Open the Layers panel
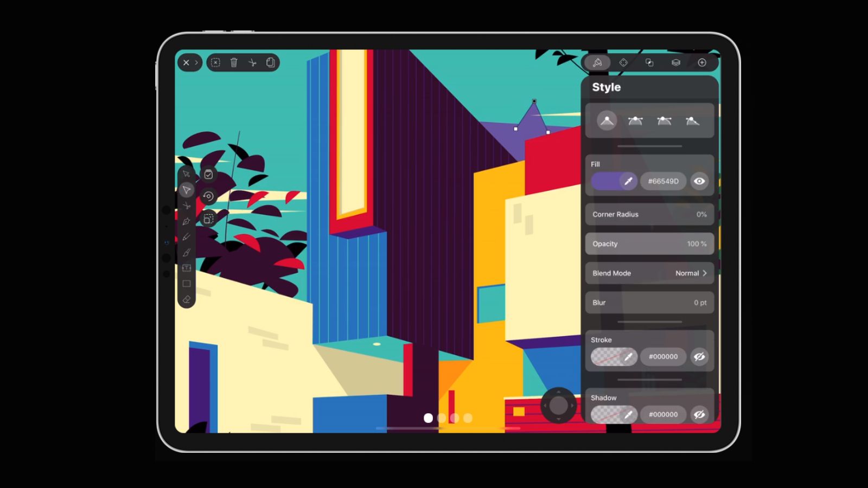The height and width of the screenshot is (488, 868). 675,63
